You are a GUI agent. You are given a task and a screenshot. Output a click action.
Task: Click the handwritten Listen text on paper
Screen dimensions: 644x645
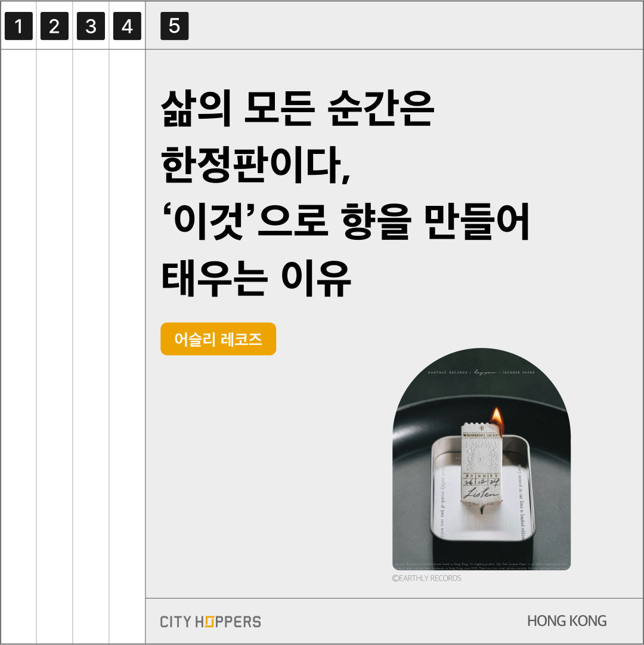pyautogui.click(x=481, y=493)
